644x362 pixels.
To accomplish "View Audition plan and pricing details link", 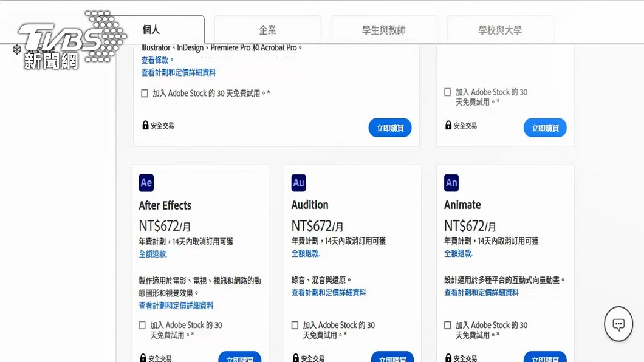I will 329,292.
